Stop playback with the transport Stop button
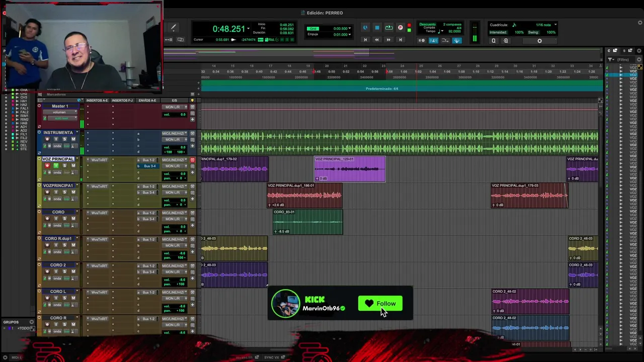 point(377,28)
